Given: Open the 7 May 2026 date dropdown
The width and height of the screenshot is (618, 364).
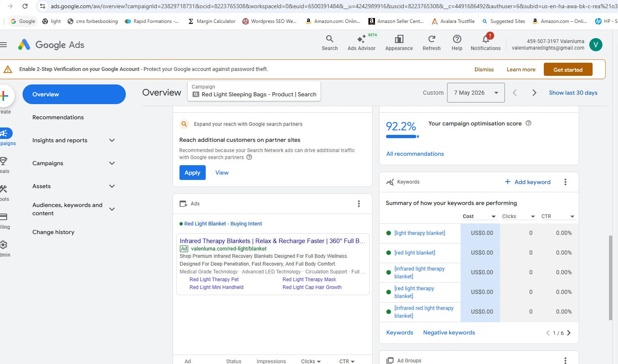Looking at the screenshot, I should tap(476, 93).
